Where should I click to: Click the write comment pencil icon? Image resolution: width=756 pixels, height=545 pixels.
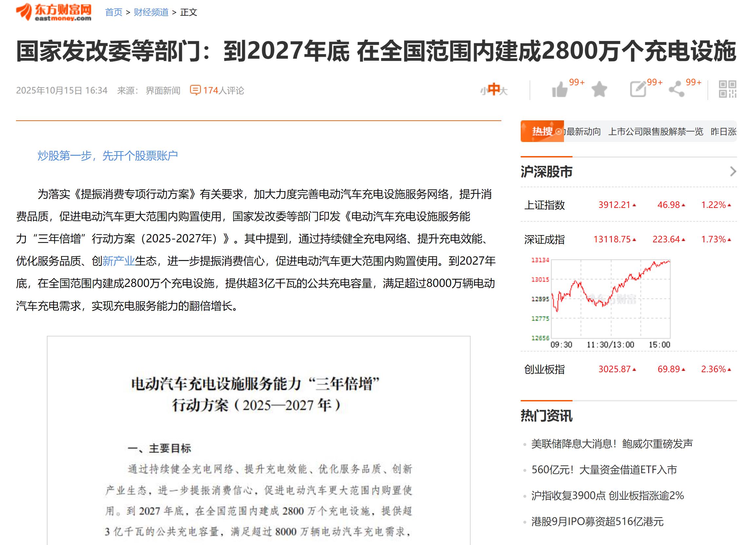(x=638, y=90)
